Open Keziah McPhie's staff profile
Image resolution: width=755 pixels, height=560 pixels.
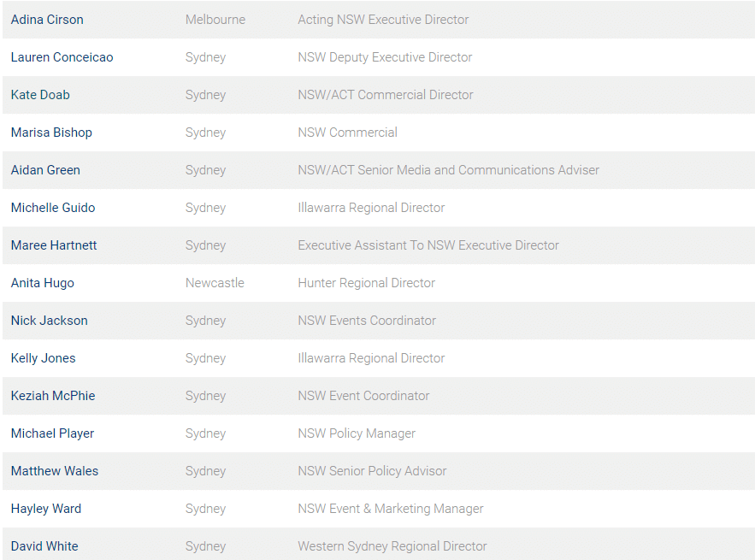click(53, 396)
